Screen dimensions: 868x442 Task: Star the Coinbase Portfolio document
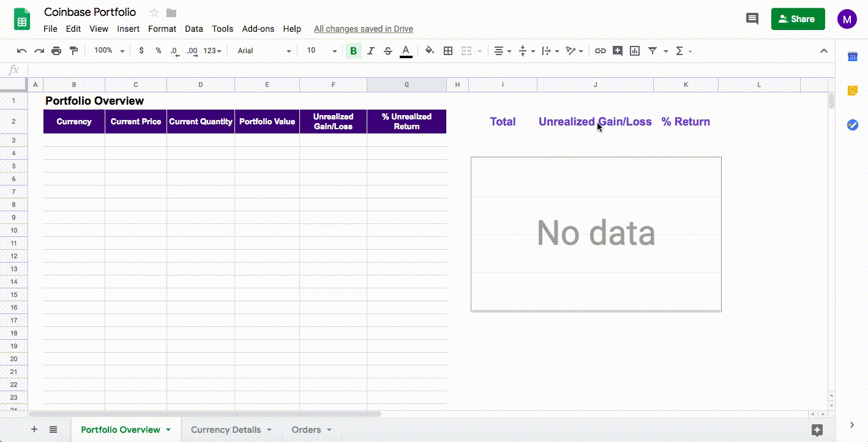pos(154,13)
